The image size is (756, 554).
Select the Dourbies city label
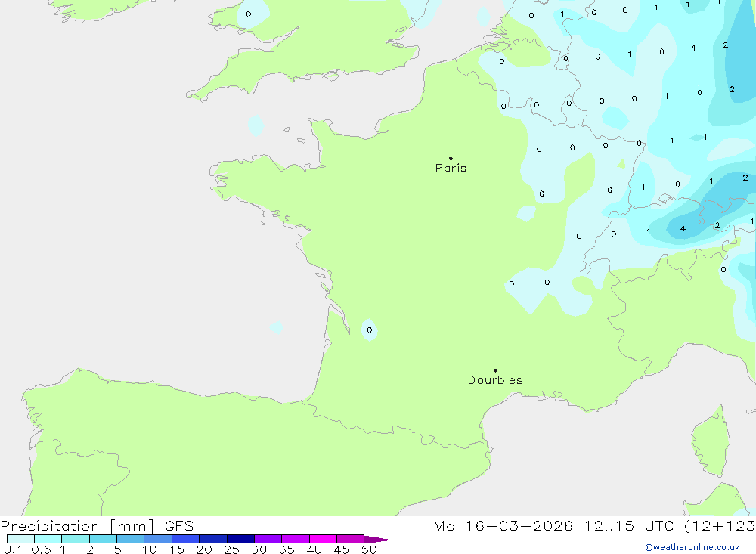tap(495, 380)
